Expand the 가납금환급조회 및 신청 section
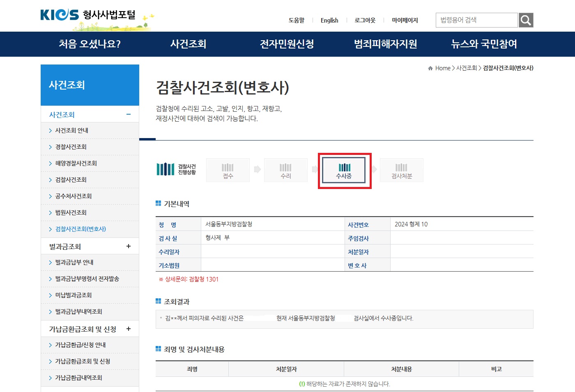The width and height of the screenshot is (575, 392). tap(128, 328)
